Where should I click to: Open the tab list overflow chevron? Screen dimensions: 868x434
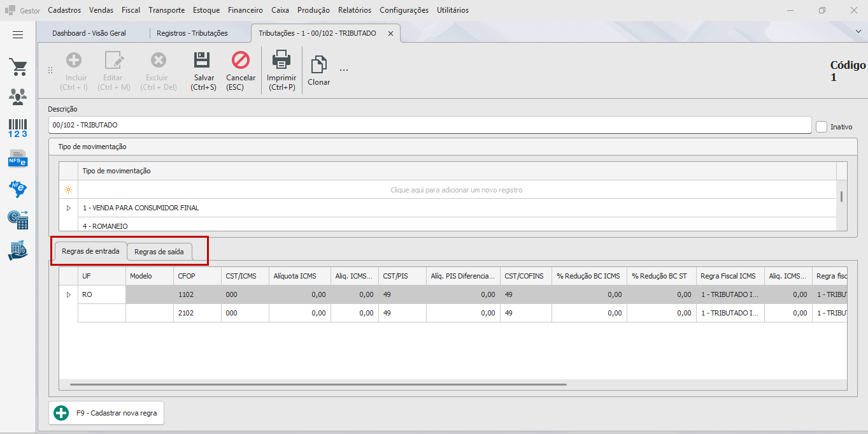(858, 31)
